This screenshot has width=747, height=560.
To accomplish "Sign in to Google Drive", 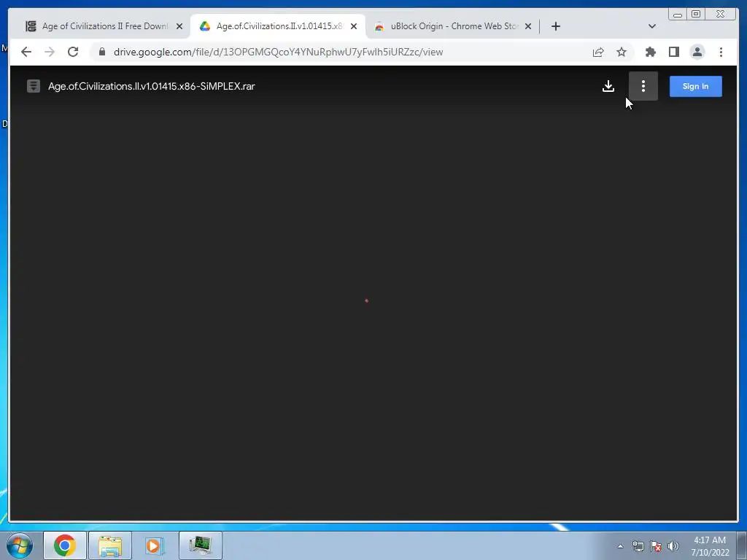I will point(695,86).
